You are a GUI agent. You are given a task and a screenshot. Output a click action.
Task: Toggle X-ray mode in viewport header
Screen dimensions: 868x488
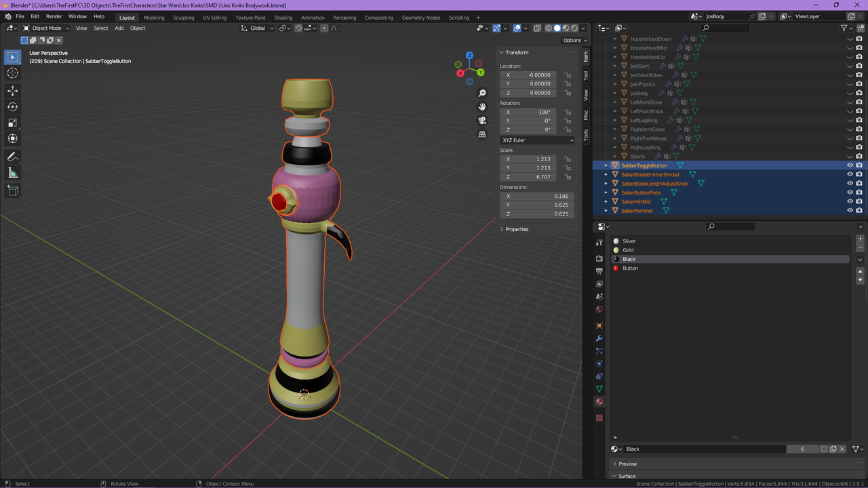pos(537,28)
